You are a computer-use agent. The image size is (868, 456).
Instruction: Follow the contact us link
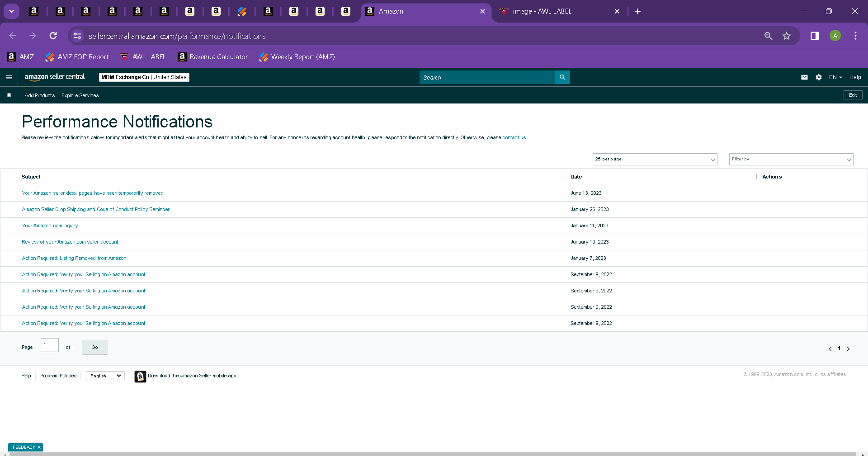(514, 137)
